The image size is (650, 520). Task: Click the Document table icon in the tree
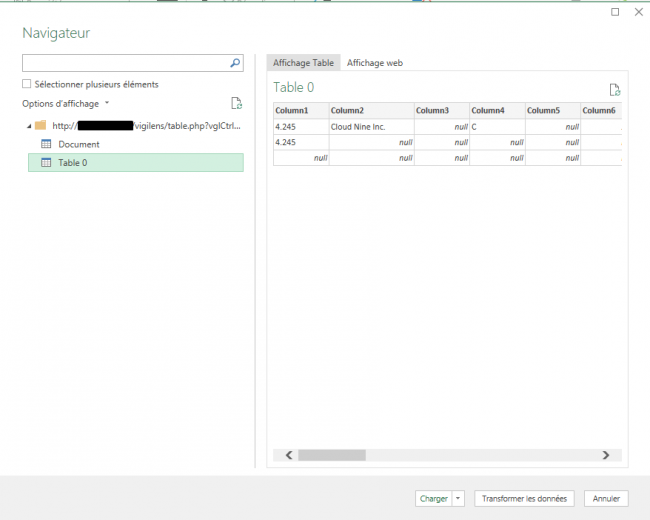click(x=46, y=144)
